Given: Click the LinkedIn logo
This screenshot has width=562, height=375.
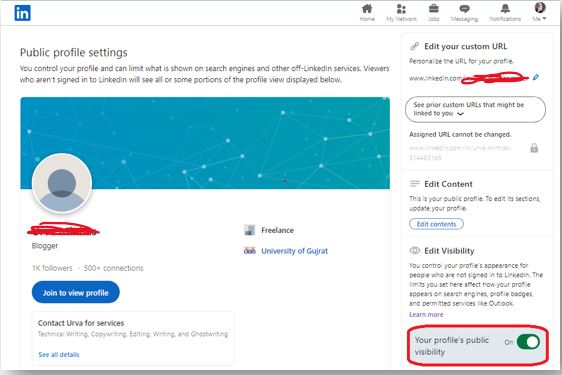Looking at the screenshot, I should pyautogui.click(x=22, y=13).
